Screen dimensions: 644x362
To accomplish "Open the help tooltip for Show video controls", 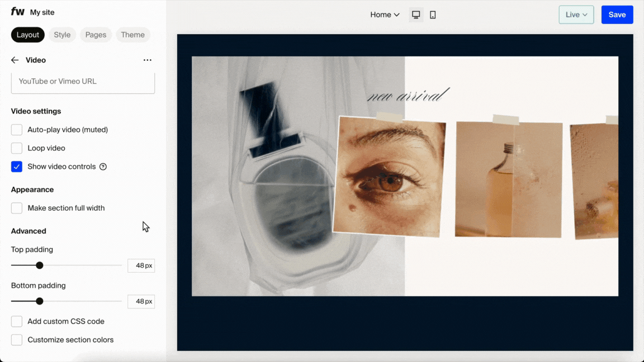I will [103, 166].
